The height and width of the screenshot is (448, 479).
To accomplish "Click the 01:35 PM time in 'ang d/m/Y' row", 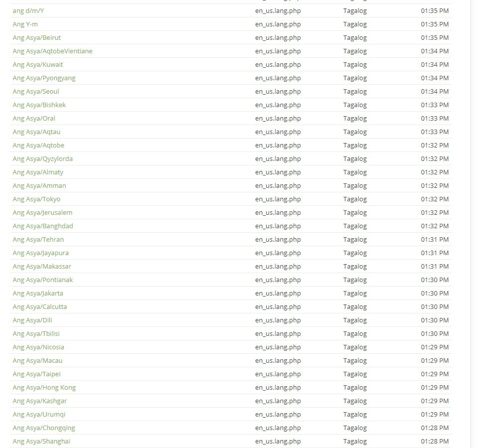I will (x=435, y=10).
